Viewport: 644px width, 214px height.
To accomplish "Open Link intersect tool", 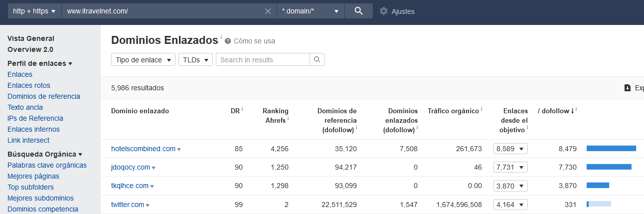I will [x=28, y=140].
